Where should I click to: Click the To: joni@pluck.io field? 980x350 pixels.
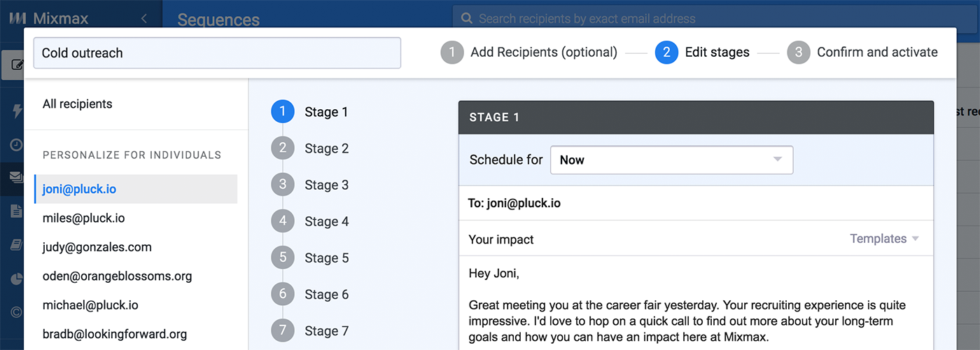click(x=696, y=203)
